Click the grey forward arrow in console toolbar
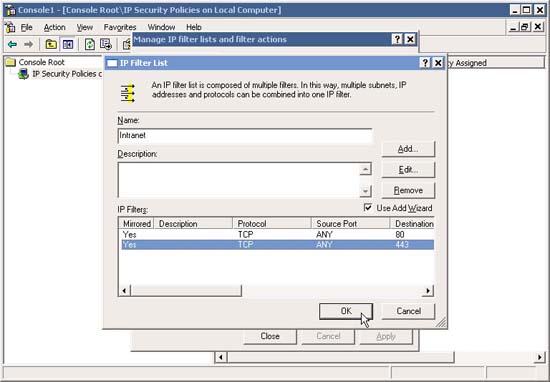Screen dimensions: 550x382 (x=28, y=44)
